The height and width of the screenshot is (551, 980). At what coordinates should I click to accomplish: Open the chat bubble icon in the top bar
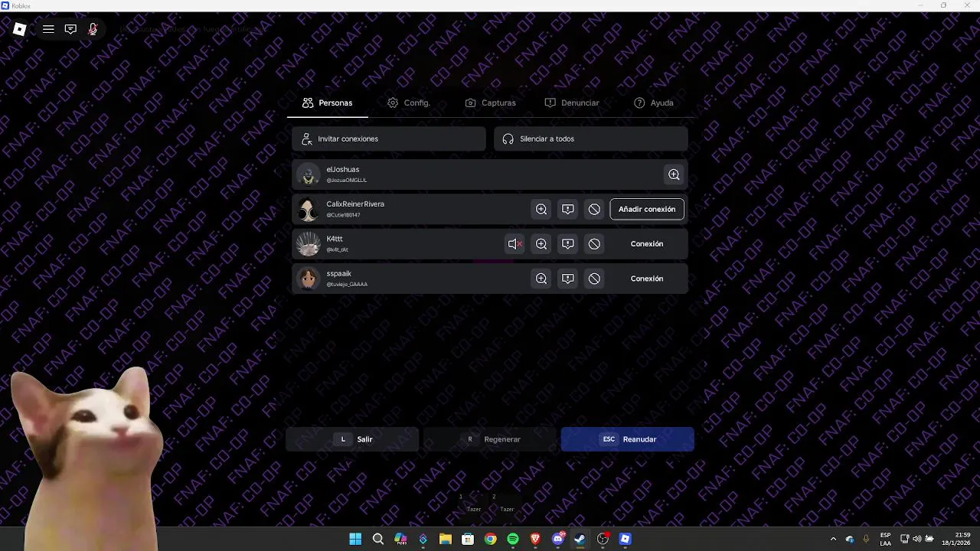click(x=70, y=29)
